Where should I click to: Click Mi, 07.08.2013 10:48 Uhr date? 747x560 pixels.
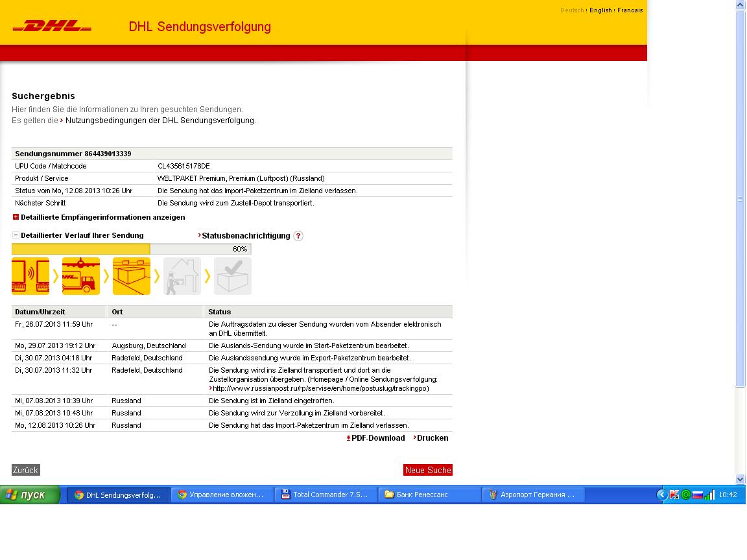54,414
